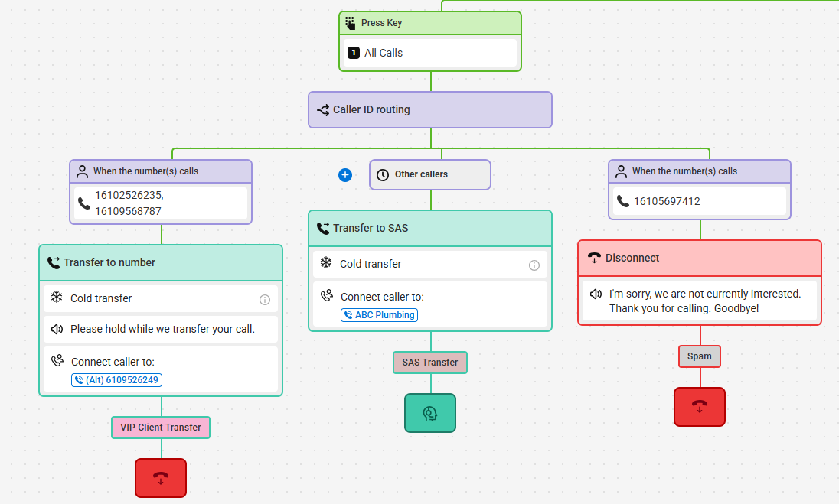Click connect caller icon in Transfer to SAS
839x504 pixels.
(x=327, y=295)
